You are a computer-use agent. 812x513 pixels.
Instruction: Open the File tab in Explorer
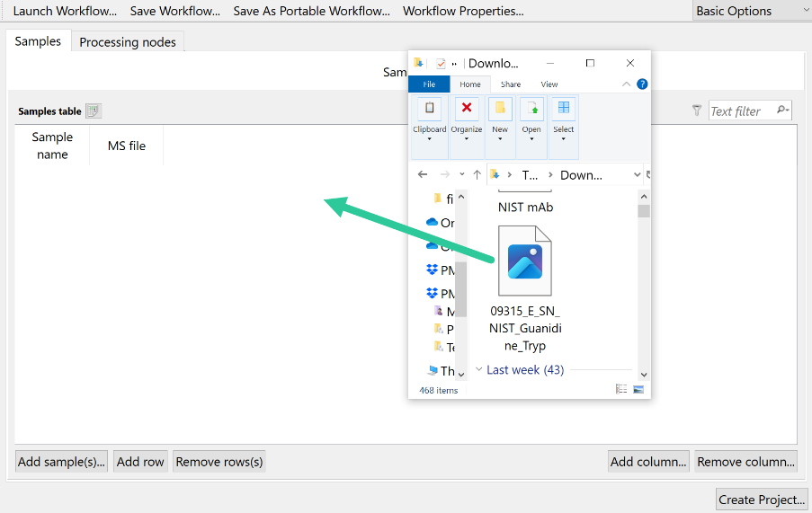(x=429, y=84)
